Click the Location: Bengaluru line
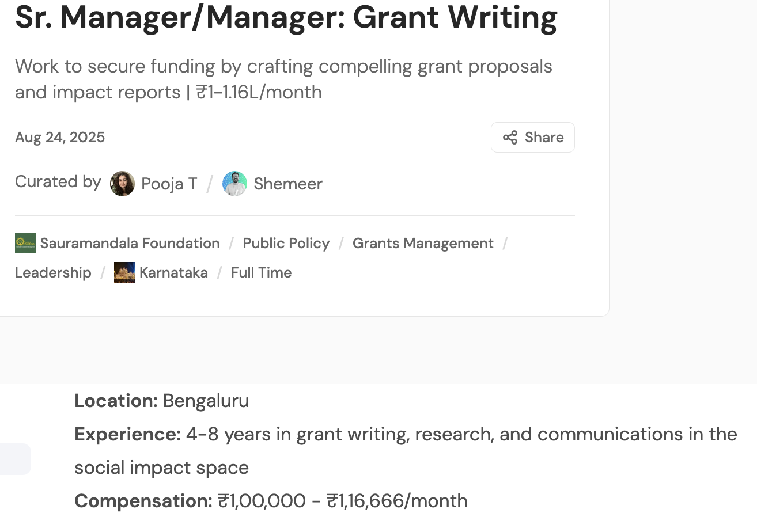 point(162,401)
